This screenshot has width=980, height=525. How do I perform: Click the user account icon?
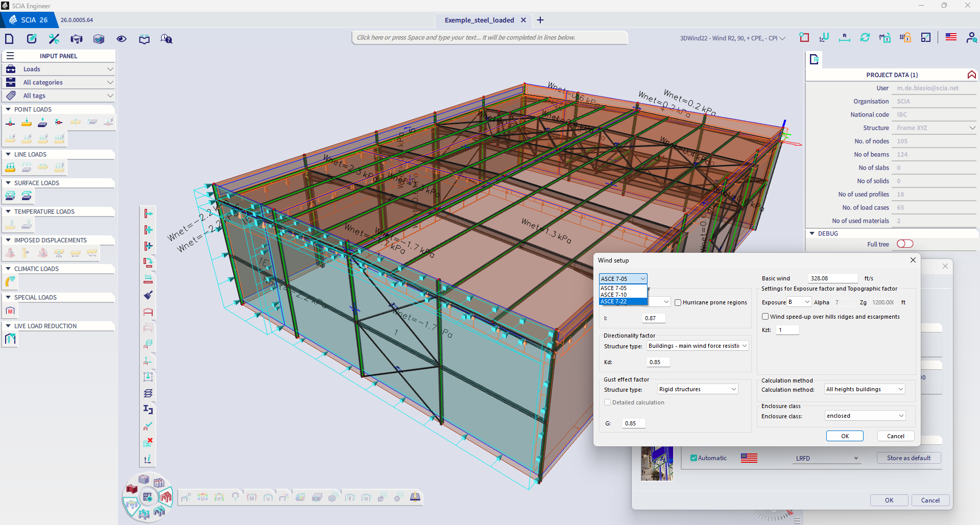[971, 38]
